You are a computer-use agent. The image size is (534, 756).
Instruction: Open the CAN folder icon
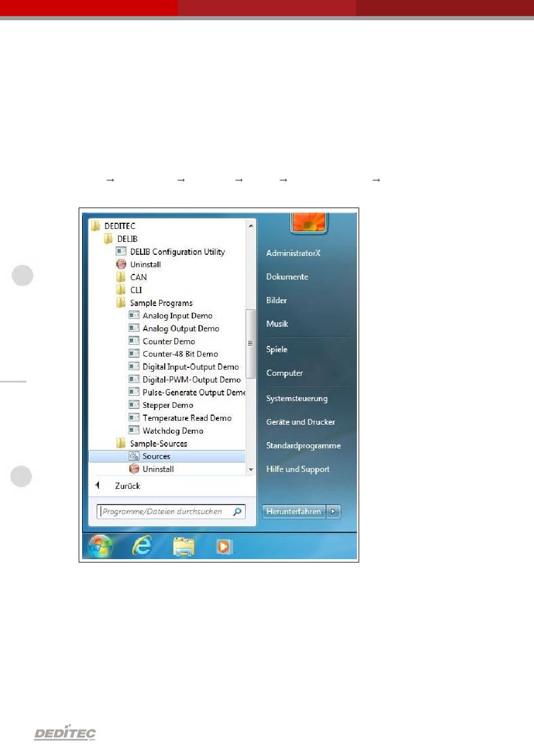point(121,277)
